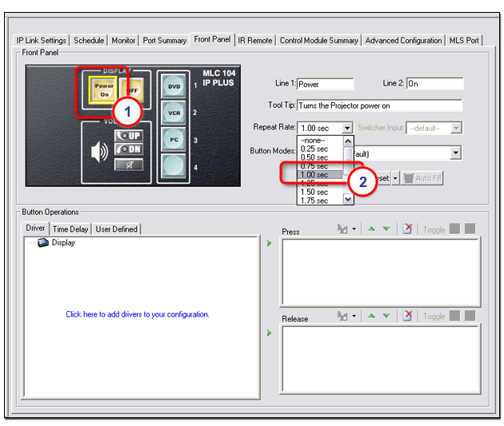Move Release operation up with green arrow

(x=371, y=316)
